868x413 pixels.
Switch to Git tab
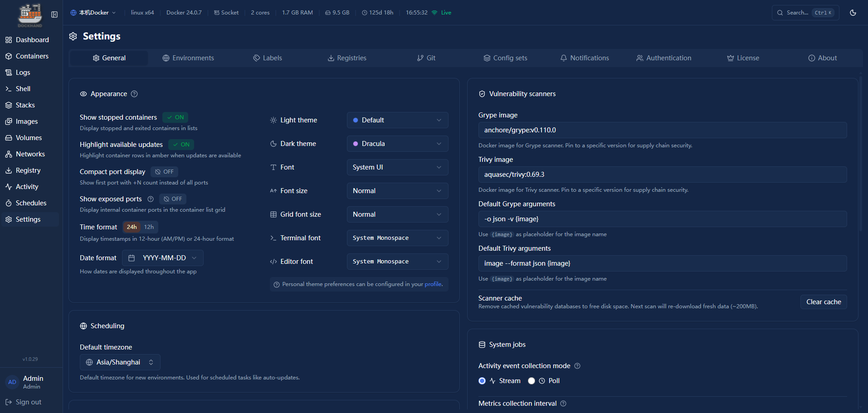[x=426, y=58]
